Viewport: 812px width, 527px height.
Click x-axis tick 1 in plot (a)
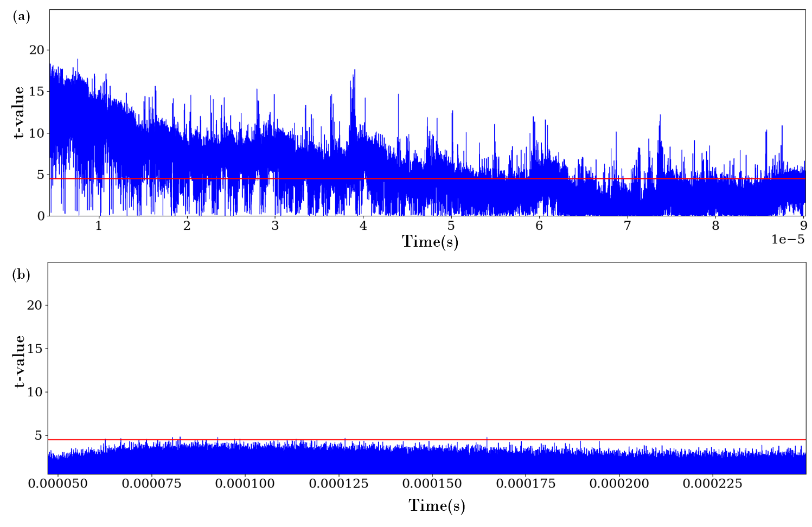click(x=99, y=226)
